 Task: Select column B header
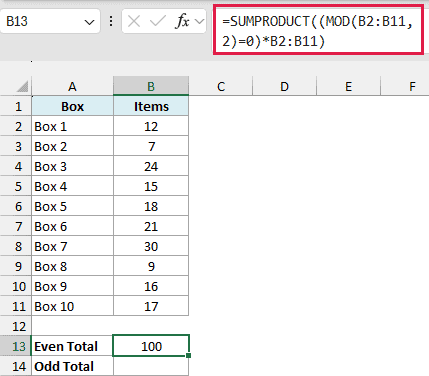click(x=151, y=87)
